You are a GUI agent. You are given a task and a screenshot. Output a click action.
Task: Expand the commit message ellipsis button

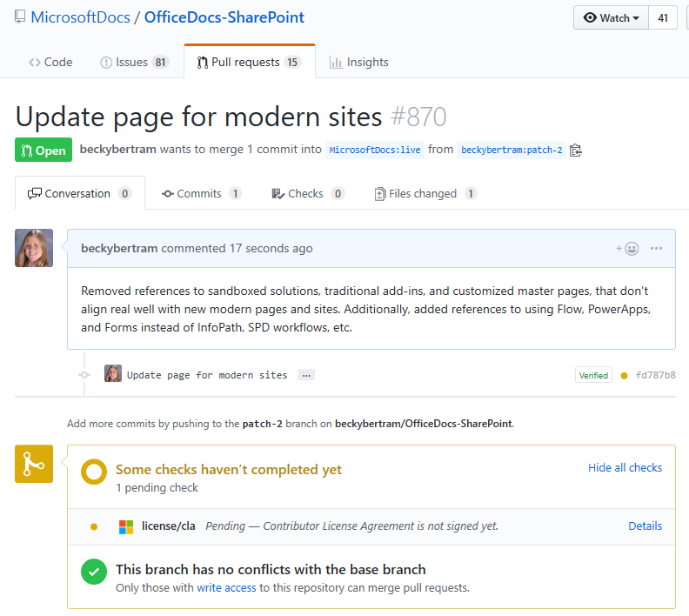tap(305, 375)
